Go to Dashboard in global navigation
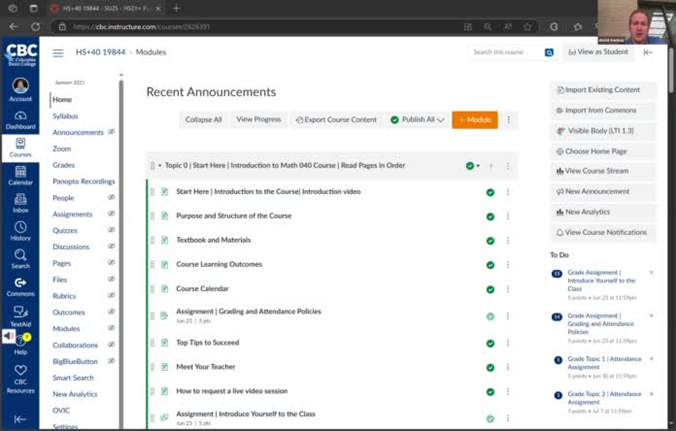Screen dimensions: 676x431 pyautogui.click(x=20, y=120)
